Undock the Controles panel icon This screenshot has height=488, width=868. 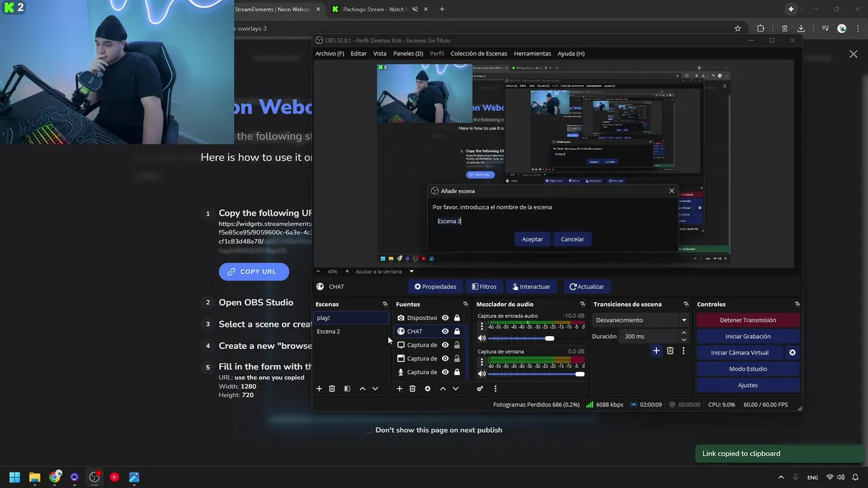pyautogui.click(x=797, y=304)
